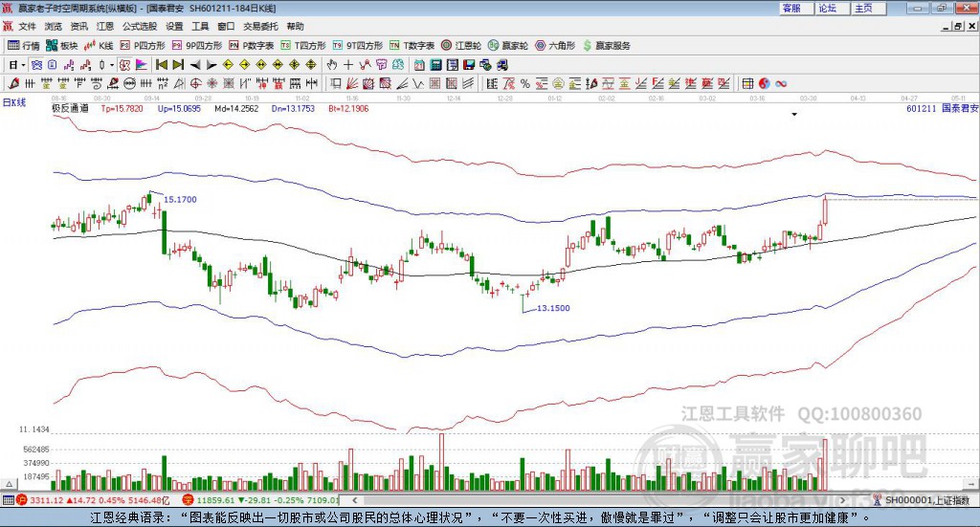
Task: Open the 江恩轮 Gann wheel
Action: click(x=461, y=46)
